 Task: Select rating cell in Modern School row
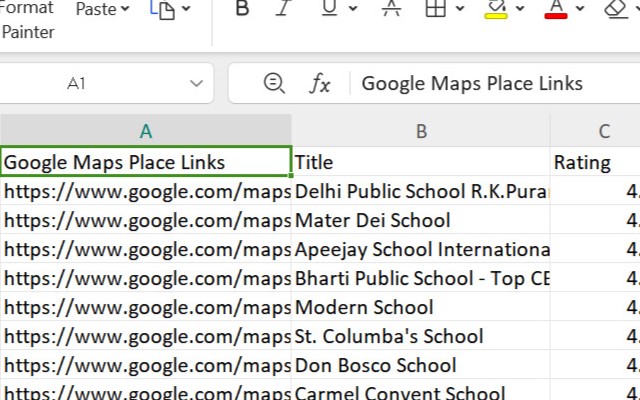tap(595, 307)
